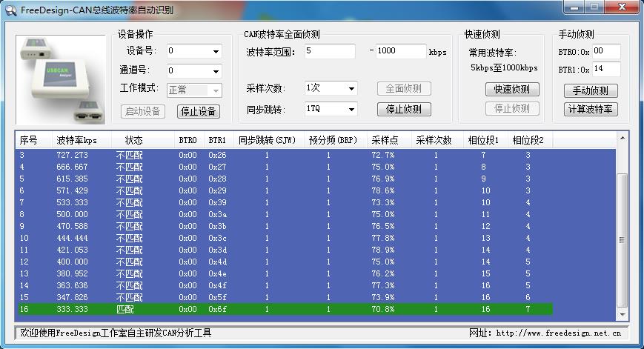Click the 全面侦测 button
The image size is (644, 349).
click(x=404, y=88)
